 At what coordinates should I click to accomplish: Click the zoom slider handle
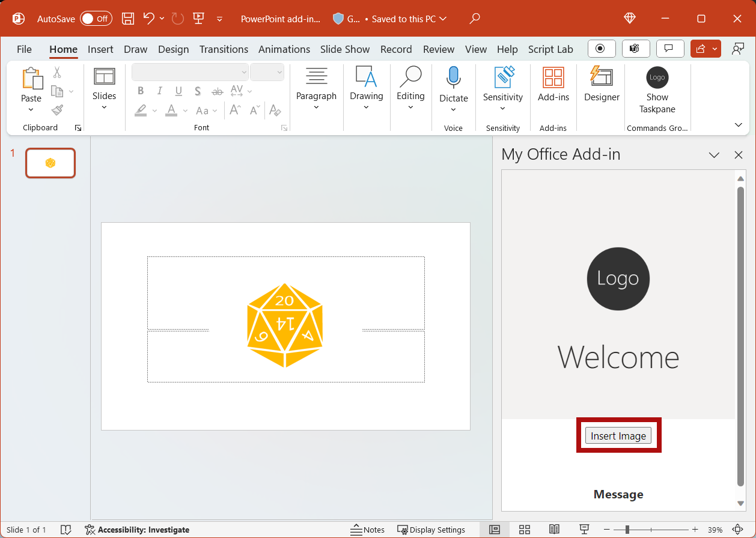tap(627, 530)
